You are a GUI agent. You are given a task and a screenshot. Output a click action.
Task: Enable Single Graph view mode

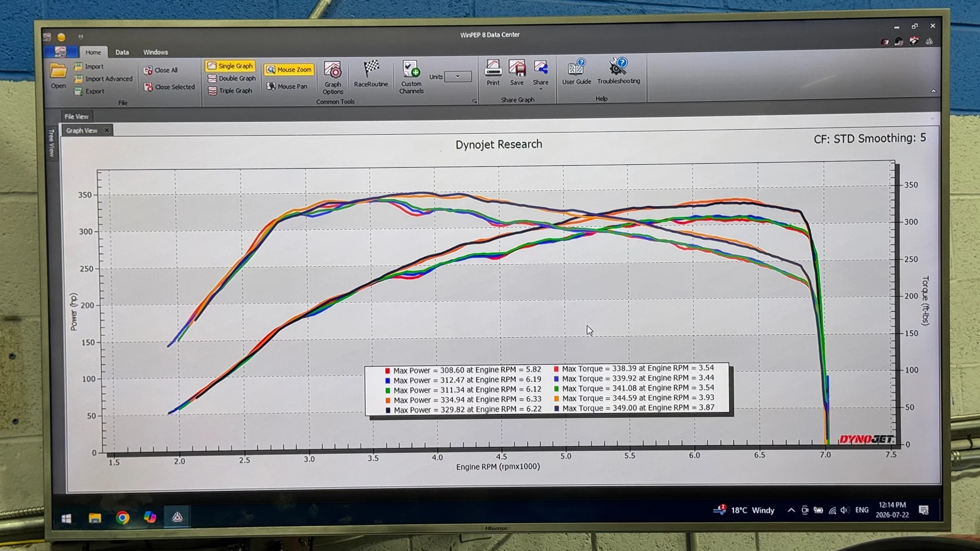pos(230,66)
